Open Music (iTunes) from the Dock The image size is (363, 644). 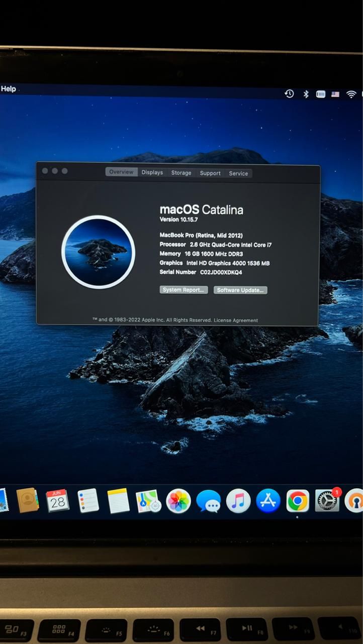pos(238,501)
